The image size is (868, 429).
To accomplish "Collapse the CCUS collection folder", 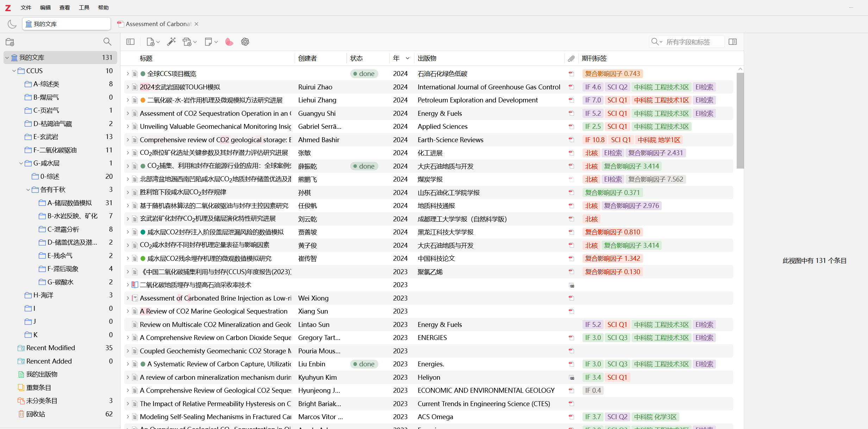I will point(14,71).
